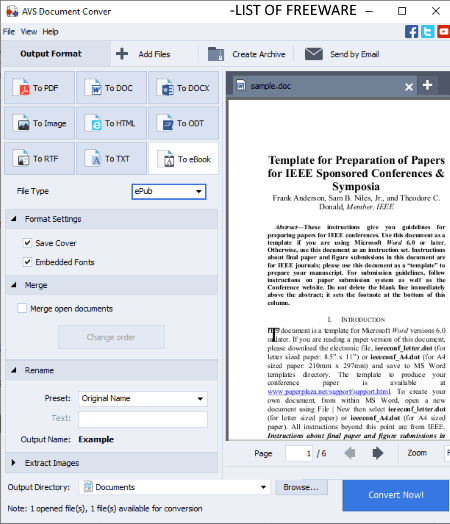Click the Change order button
The width and height of the screenshot is (450, 524).
pyautogui.click(x=111, y=337)
